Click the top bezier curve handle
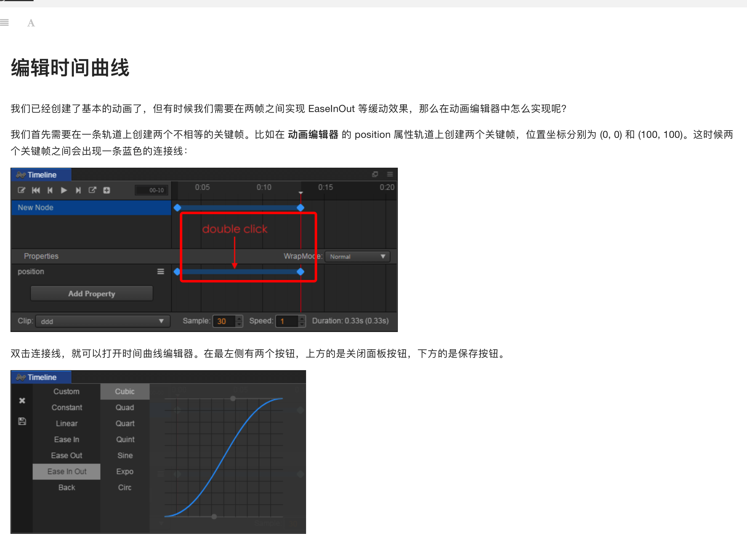Image resolution: width=747 pixels, height=560 pixels. point(233,398)
